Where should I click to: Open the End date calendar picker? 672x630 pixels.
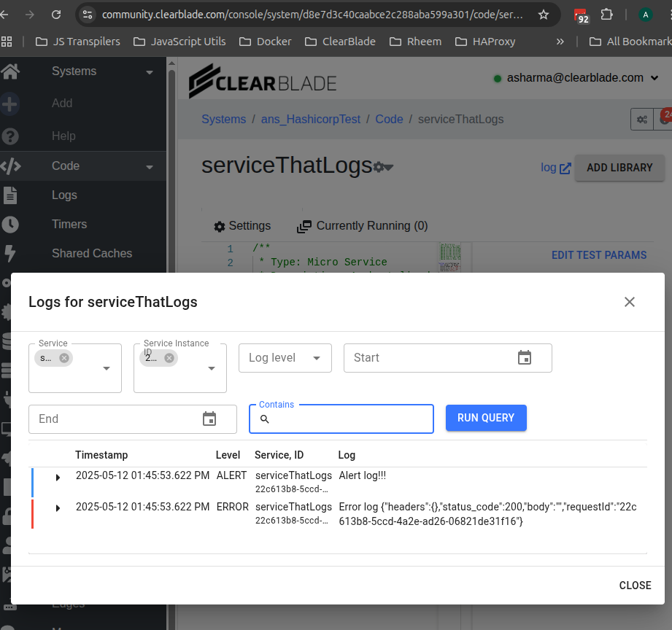(209, 419)
